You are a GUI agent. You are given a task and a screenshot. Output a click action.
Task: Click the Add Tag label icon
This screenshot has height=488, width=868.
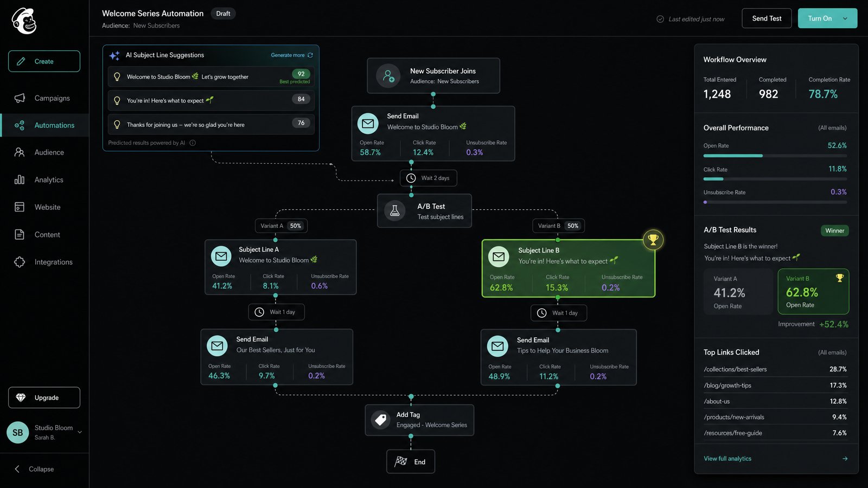point(381,420)
